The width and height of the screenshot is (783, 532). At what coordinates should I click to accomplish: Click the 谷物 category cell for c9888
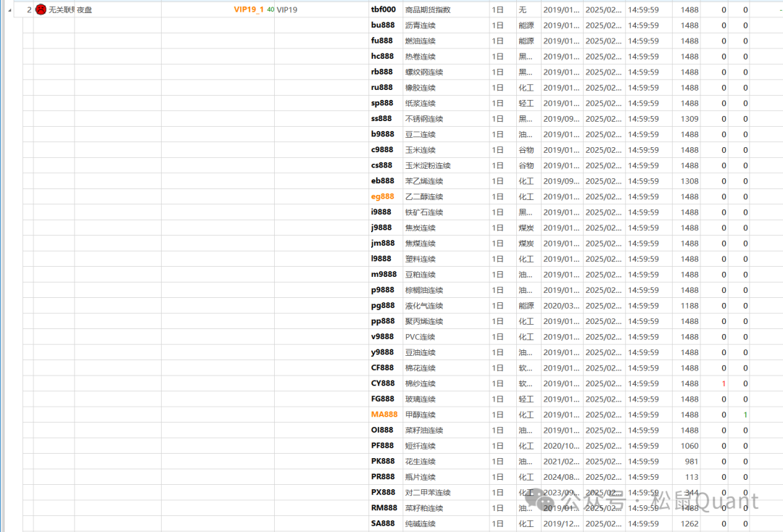pyautogui.click(x=526, y=150)
